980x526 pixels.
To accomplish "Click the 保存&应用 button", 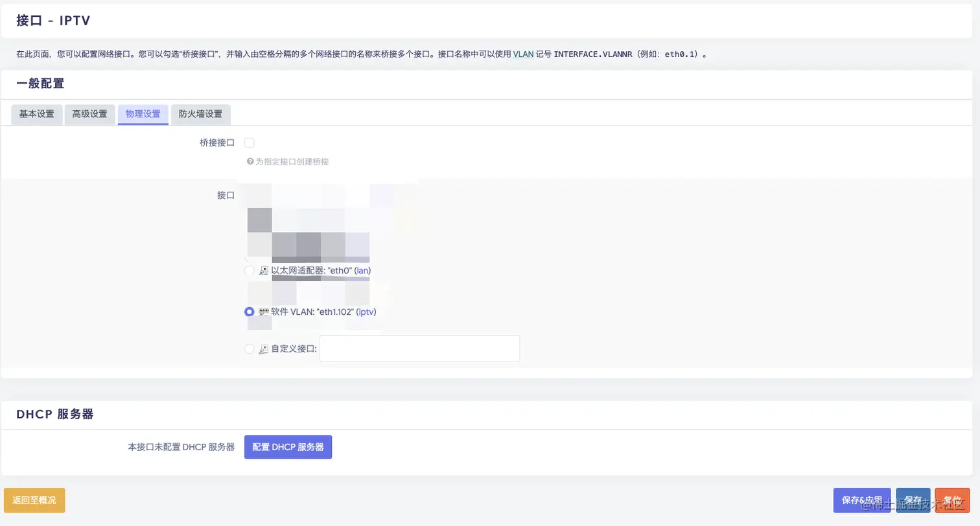I will point(862,500).
